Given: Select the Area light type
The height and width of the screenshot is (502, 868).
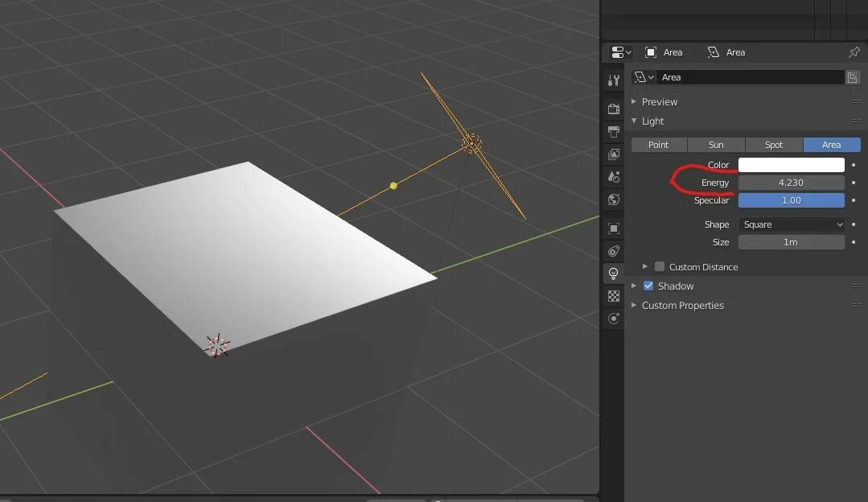Looking at the screenshot, I should pyautogui.click(x=832, y=145).
